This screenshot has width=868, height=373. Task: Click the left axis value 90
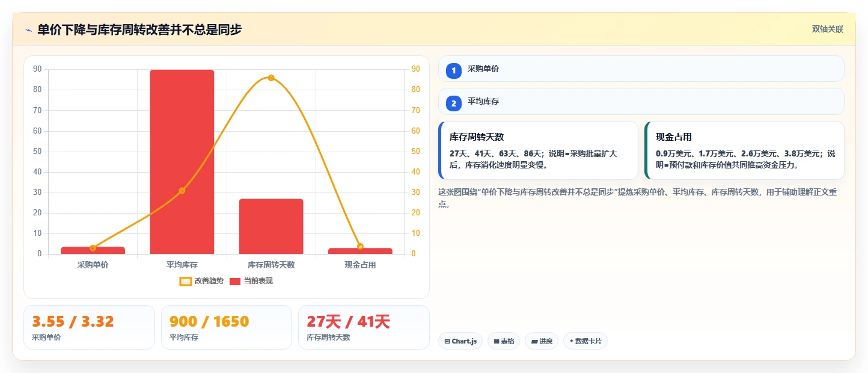[x=38, y=69]
